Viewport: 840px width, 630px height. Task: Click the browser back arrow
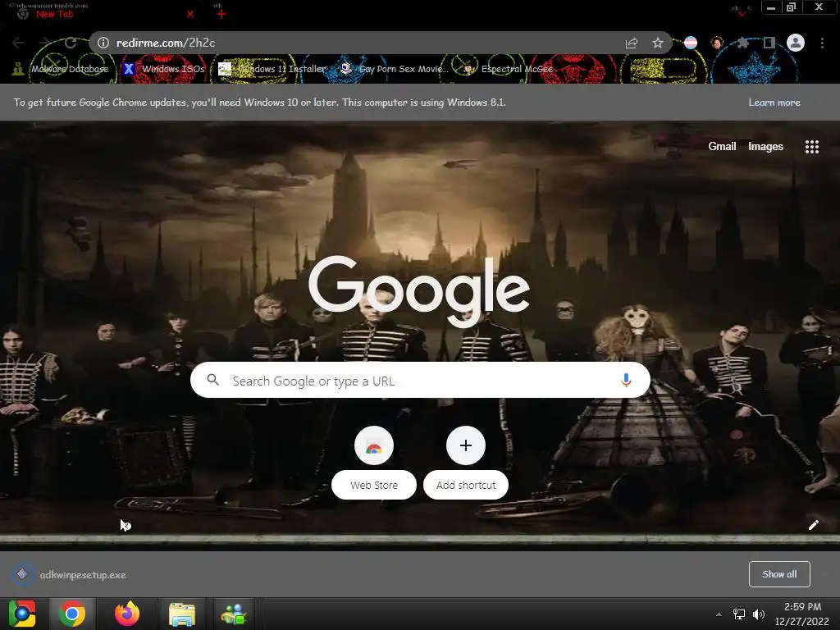(18, 43)
